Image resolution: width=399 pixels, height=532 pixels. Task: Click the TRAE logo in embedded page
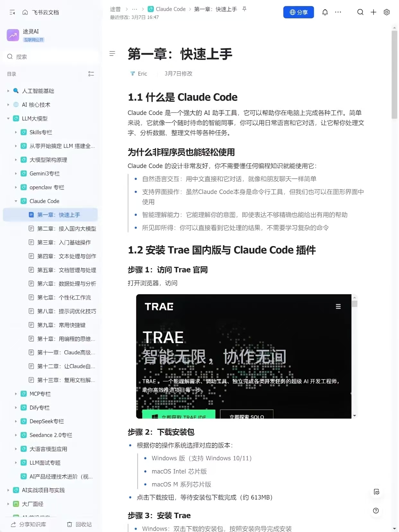click(159, 306)
